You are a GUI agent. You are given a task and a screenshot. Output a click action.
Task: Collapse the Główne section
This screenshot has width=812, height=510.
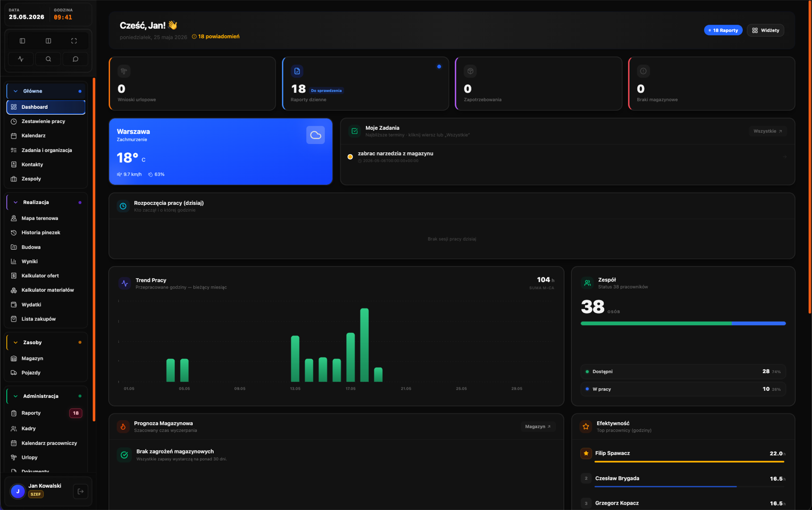click(x=46, y=91)
